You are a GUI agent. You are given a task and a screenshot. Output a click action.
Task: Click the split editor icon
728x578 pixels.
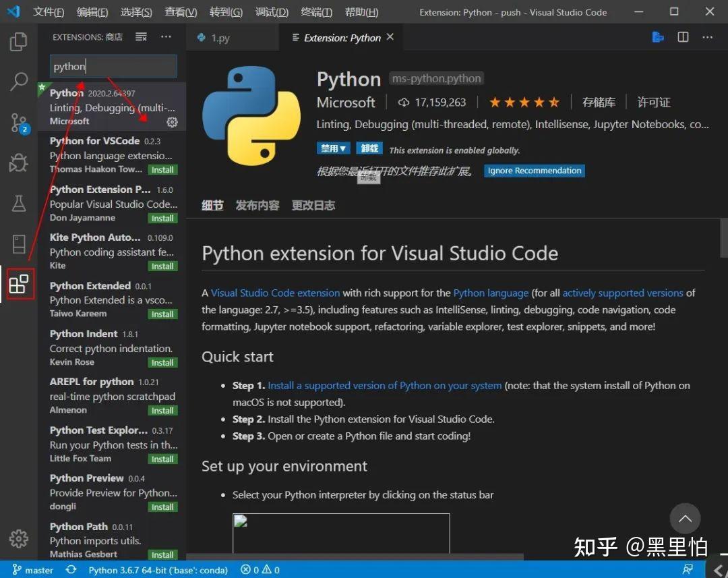pos(683,36)
